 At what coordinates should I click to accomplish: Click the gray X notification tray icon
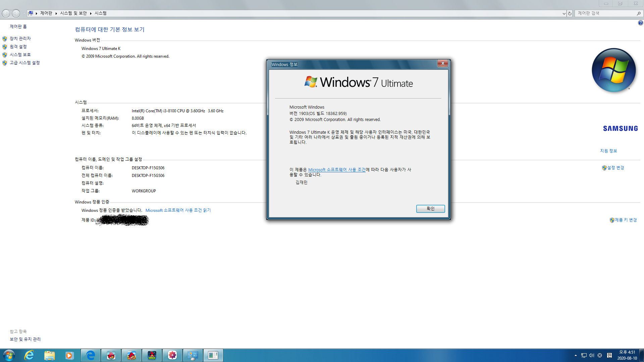(600, 355)
